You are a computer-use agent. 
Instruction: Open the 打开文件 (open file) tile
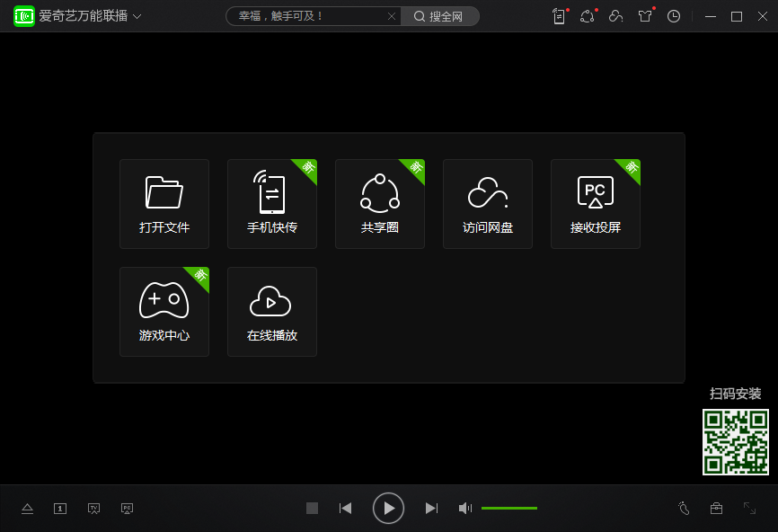point(164,204)
